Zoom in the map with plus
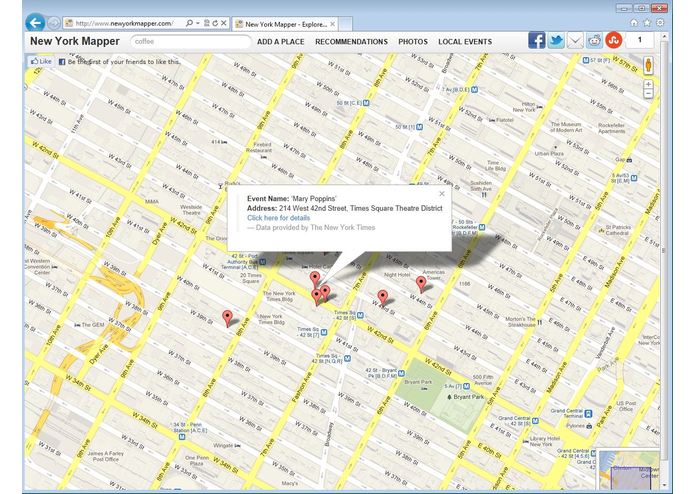This screenshot has width=695, height=494. [648, 84]
